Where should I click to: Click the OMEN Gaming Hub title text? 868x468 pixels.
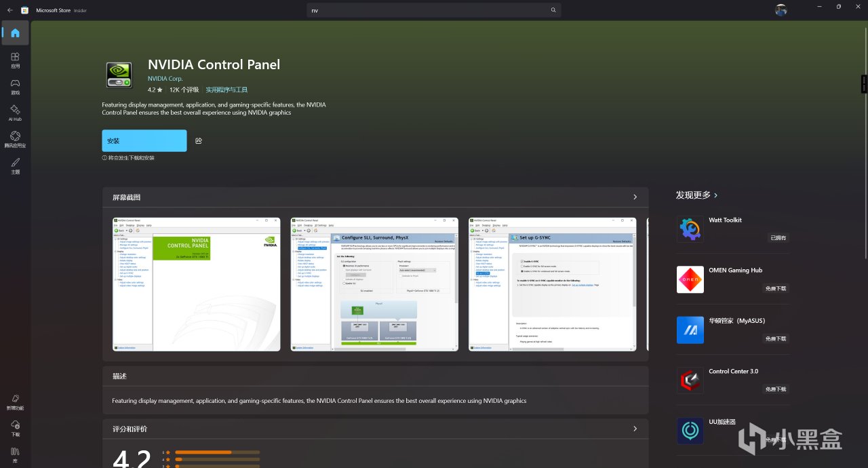click(x=735, y=270)
